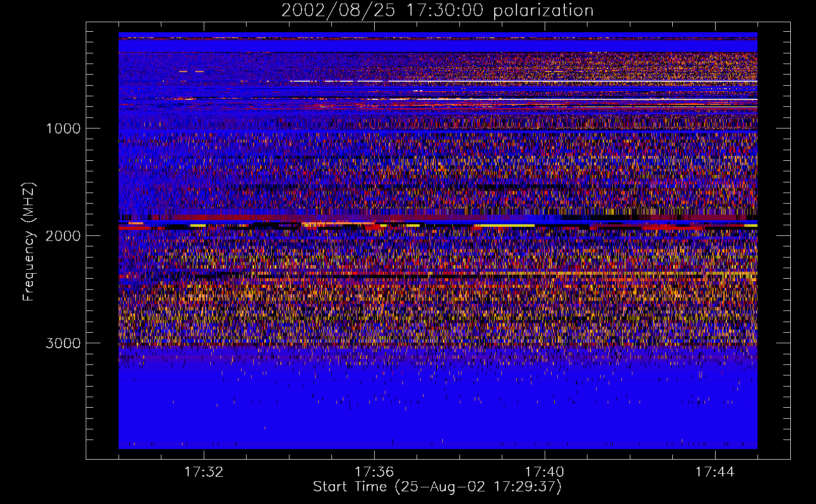The height and width of the screenshot is (504, 816).
Task: Click the 17:36 time tick label
Action: point(374,472)
